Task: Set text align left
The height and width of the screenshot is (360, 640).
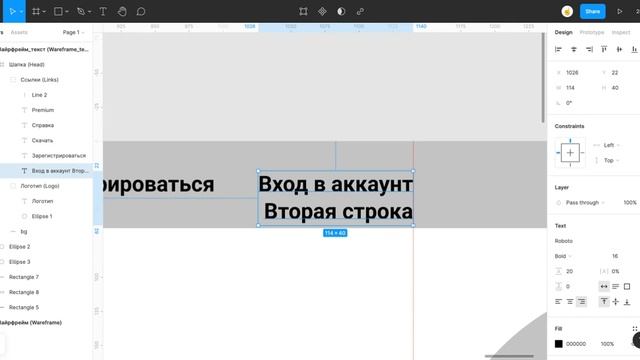Action: [558, 302]
